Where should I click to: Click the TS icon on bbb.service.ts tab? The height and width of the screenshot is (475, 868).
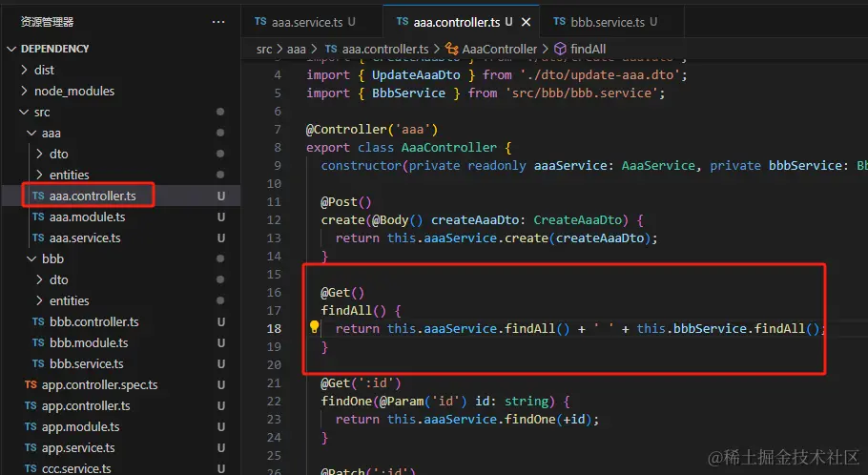click(559, 22)
